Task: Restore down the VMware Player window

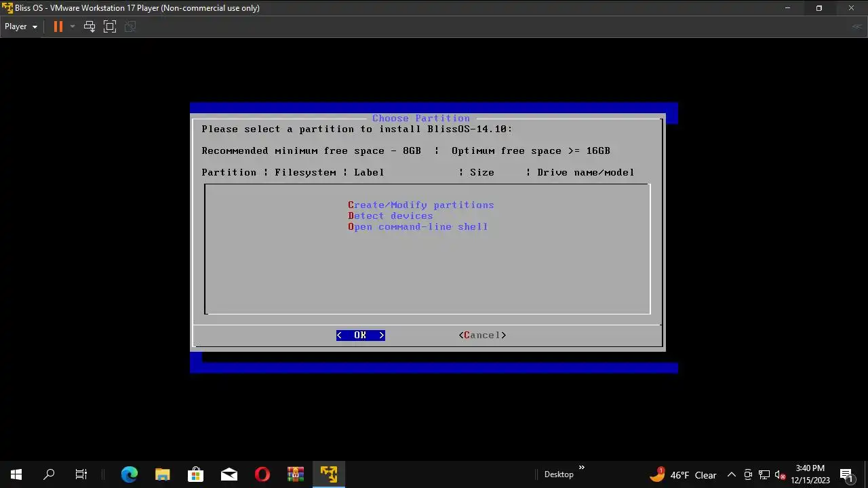Action: (x=819, y=8)
